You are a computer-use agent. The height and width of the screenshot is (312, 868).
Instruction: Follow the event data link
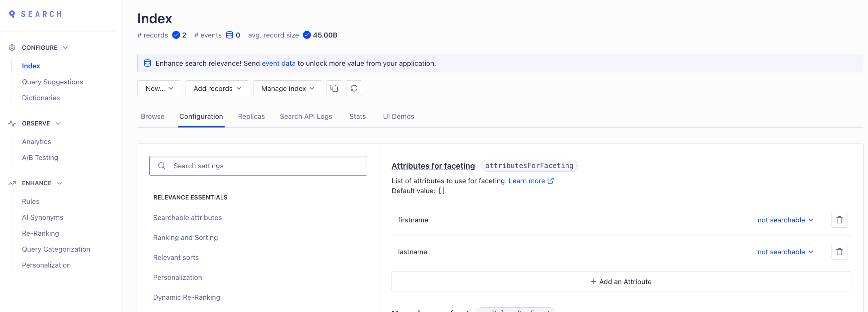point(278,63)
